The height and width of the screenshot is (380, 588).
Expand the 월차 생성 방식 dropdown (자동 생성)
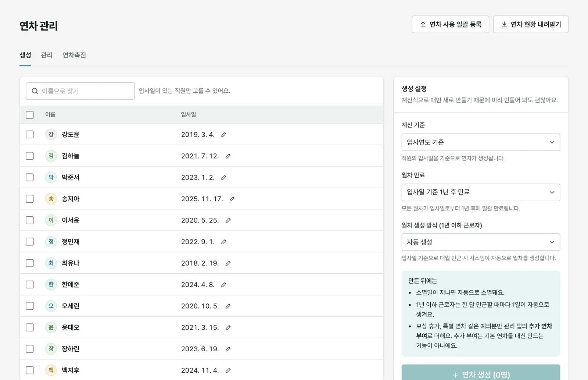(481, 242)
